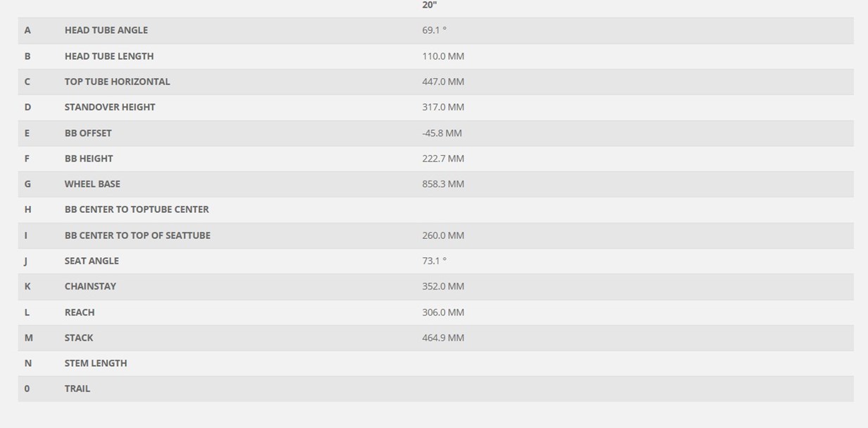Click the REACH row label
Viewport: 868px width, 428px height.
(79, 312)
